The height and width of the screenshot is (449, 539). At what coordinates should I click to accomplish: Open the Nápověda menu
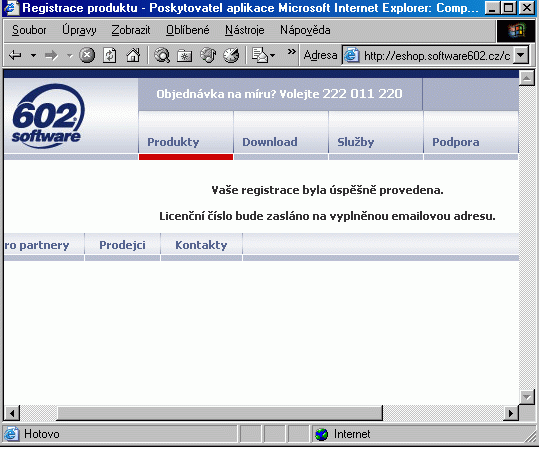pos(305,30)
